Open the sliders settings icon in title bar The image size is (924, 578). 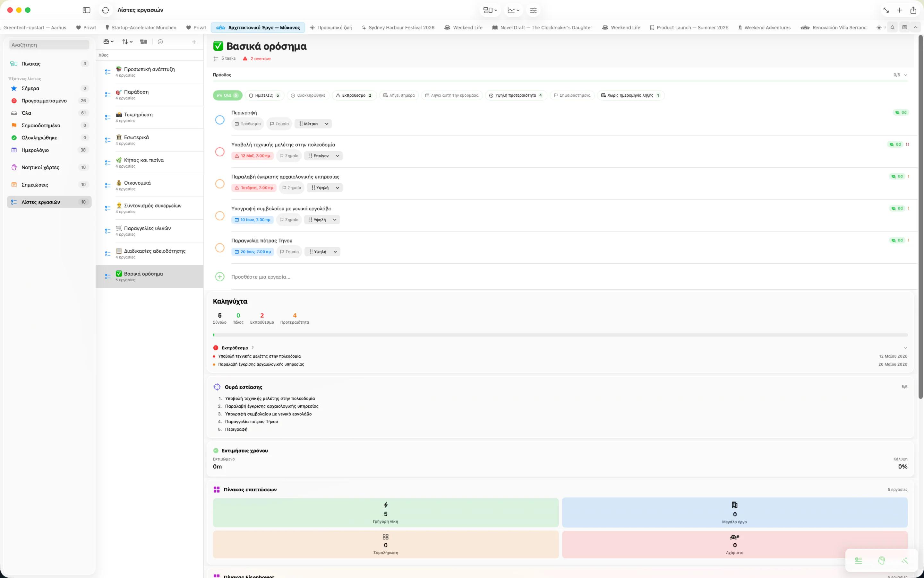click(x=533, y=10)
